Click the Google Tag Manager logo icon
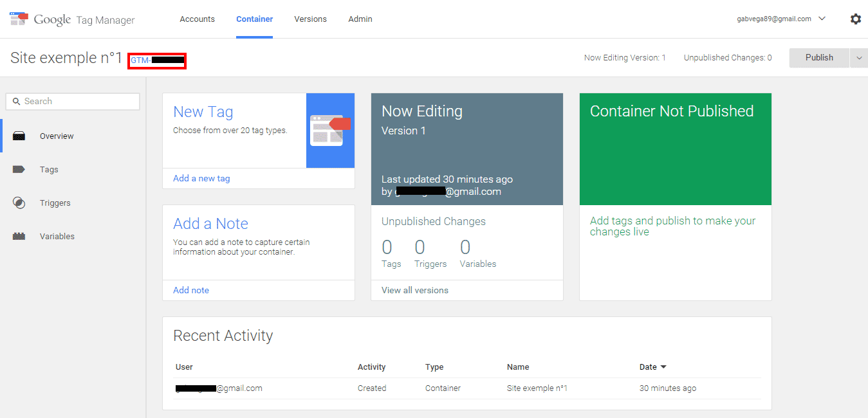Screen dimensions: 868x418 (x=19, y=19)
